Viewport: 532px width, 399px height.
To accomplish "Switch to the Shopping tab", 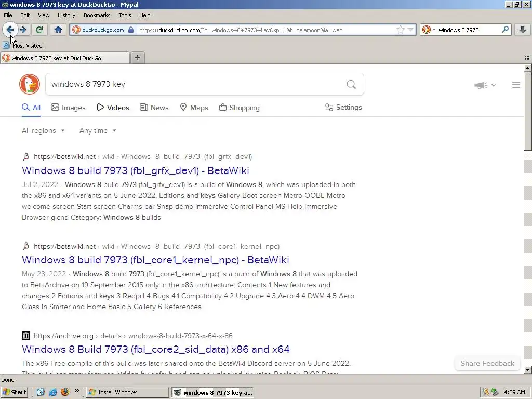I will click(239, 108).
